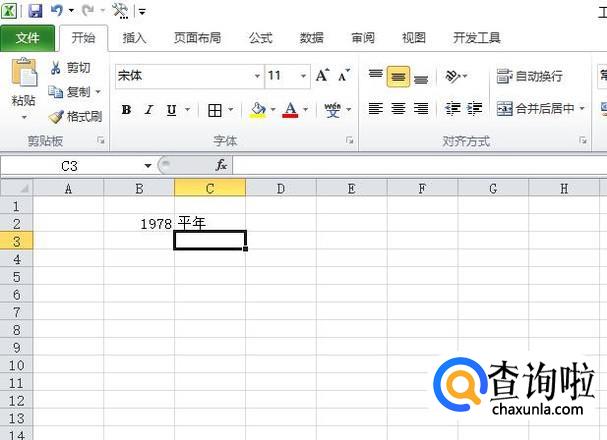Viewport: 607px width, 440px height.
Task: Click the Borders icon
Action: tap(215, 110)
